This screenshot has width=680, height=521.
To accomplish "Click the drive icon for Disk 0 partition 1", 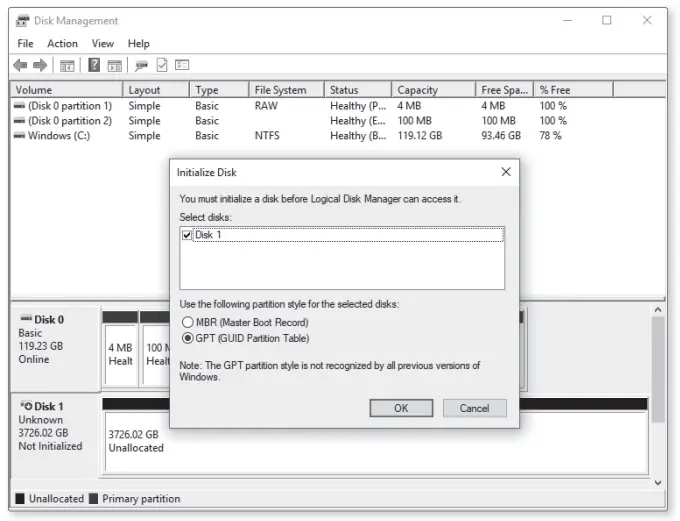I will pos(20,106).
